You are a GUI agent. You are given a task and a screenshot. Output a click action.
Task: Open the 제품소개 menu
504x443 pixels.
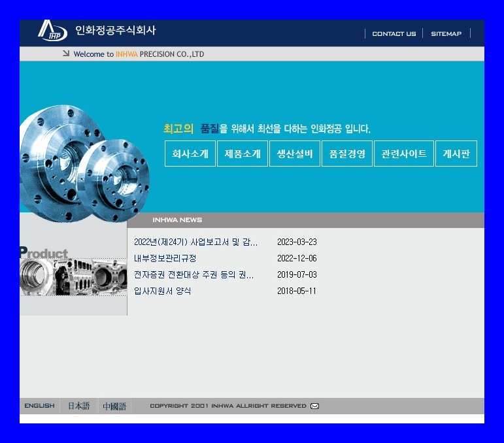point(243,154)
